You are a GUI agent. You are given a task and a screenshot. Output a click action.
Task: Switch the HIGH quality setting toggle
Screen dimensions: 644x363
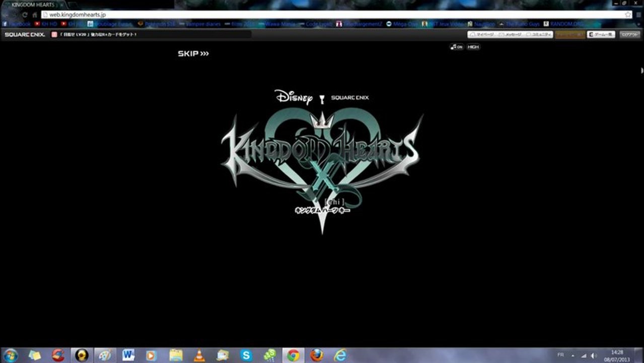click(473, 47)
